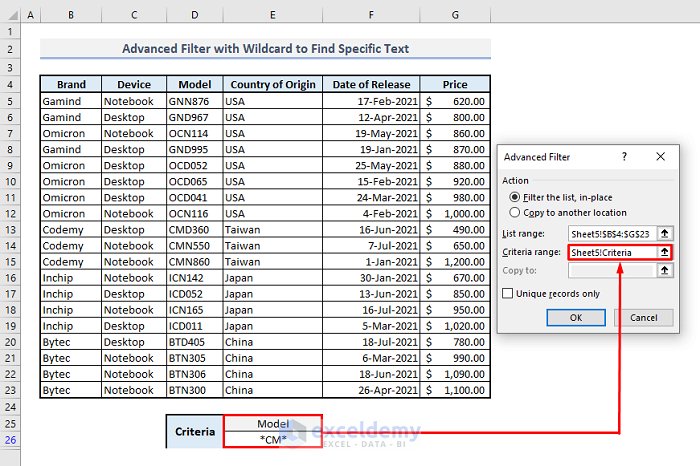Select column F header
This screenshot has width=700, height=466.
click(371, 15)
